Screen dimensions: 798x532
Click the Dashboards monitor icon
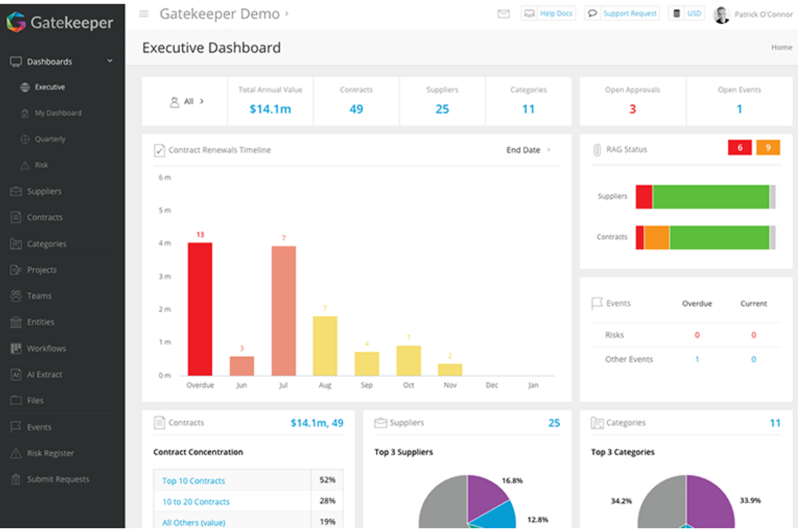coord(16,61)
